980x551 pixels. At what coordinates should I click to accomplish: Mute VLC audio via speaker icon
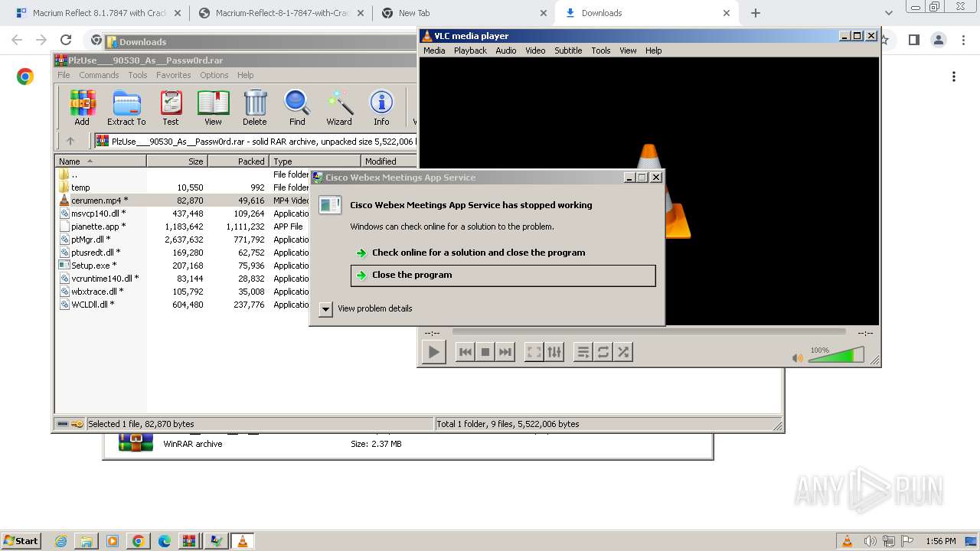tap(798, 357)
